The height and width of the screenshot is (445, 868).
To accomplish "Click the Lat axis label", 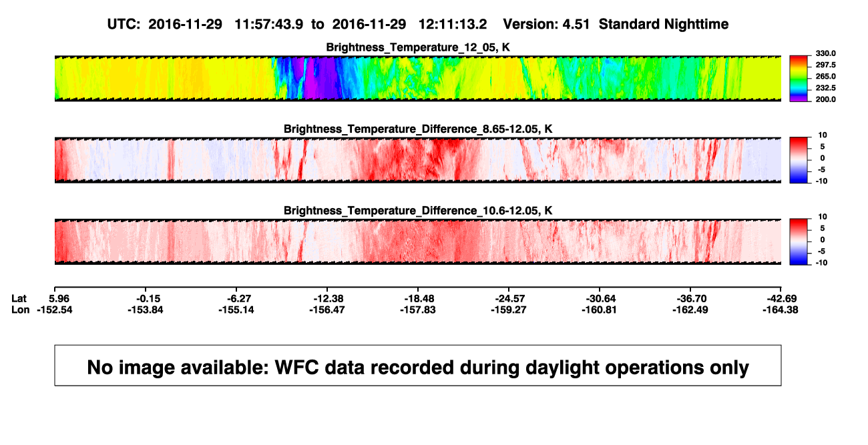I will pos(19,298).
